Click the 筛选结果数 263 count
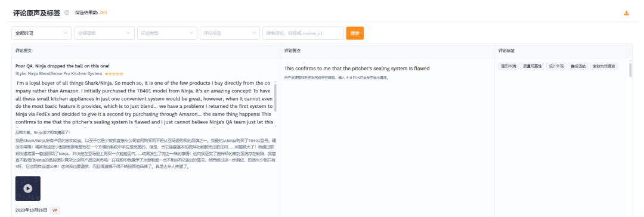Screen dimensions: 644x217 (91, 13)
